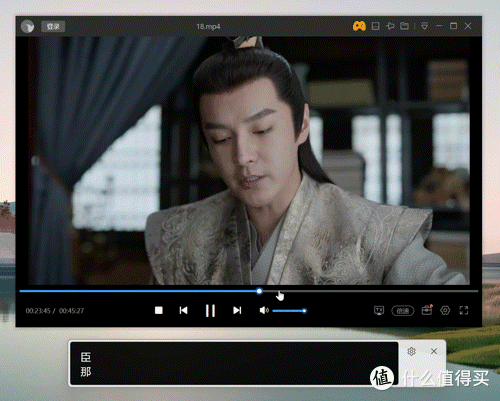Click the 00:23:45 / 00:45:27 time display
Viewport: 500px width, 401px height.
tap(55, 311)
